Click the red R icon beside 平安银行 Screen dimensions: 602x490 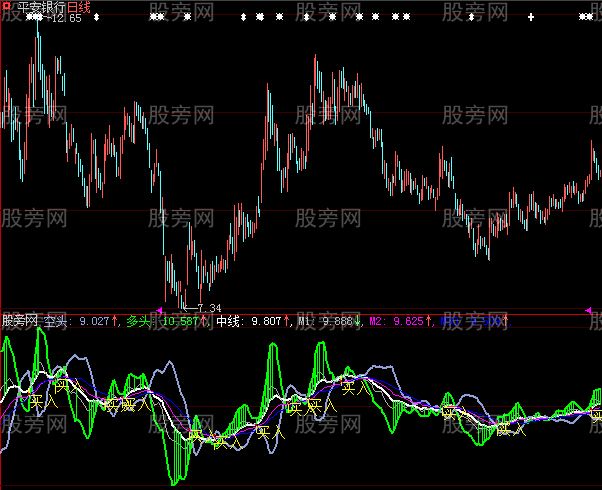[7, 6]
